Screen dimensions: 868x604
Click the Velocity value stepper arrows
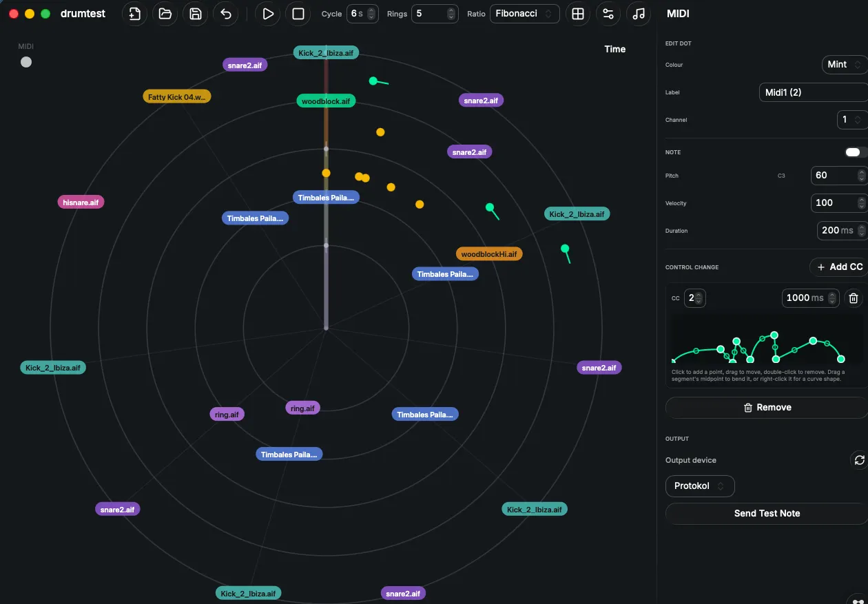(862, 203)
